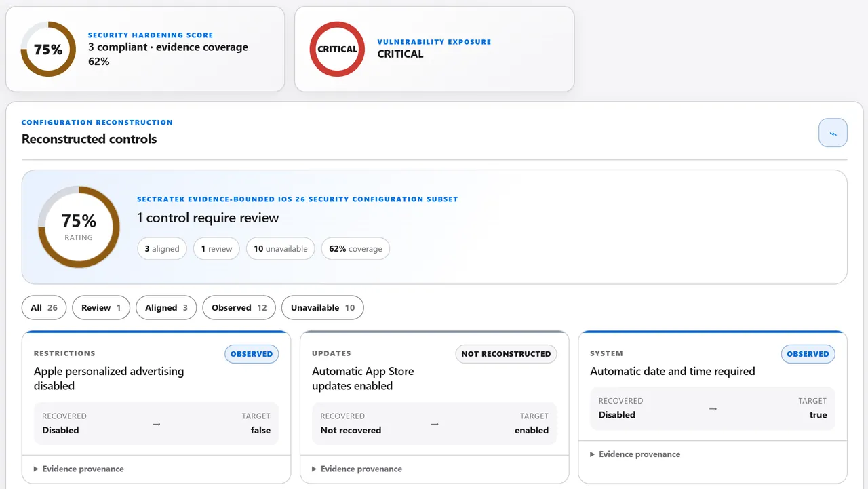Click the 'VULNERABILITY EXPOSURE' label
This screenshot has width=868, height=489.
point(434,42)
